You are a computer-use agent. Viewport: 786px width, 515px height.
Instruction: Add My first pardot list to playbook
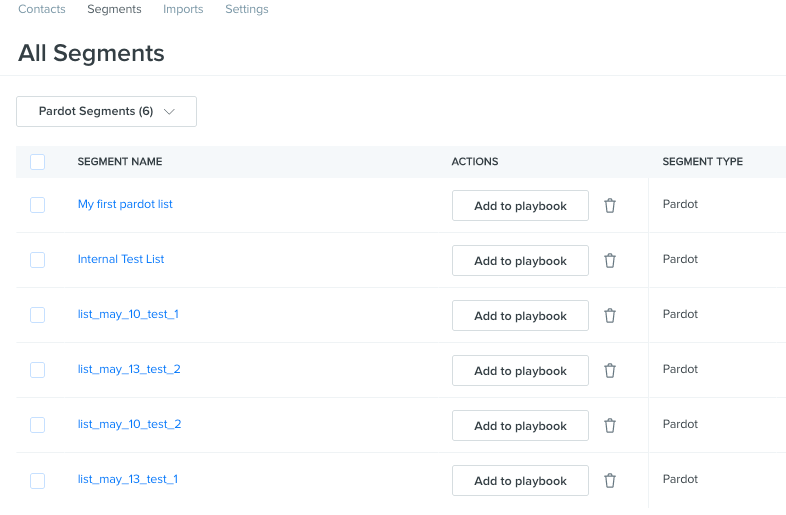click(520, 206)
